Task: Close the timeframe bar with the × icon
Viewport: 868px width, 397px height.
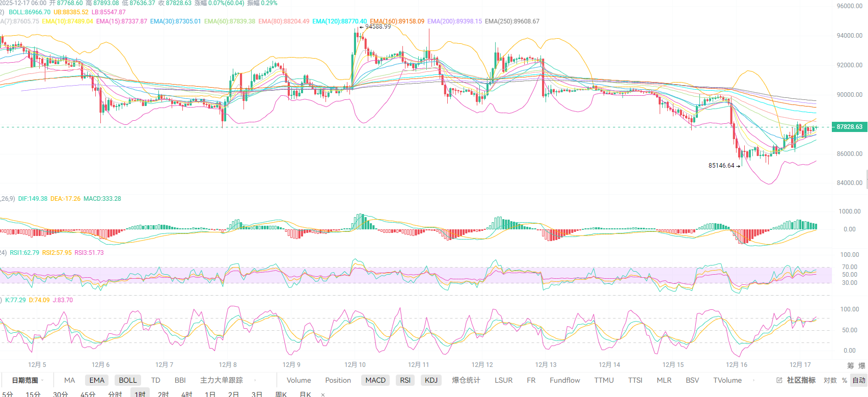Action: pos(322,394)
